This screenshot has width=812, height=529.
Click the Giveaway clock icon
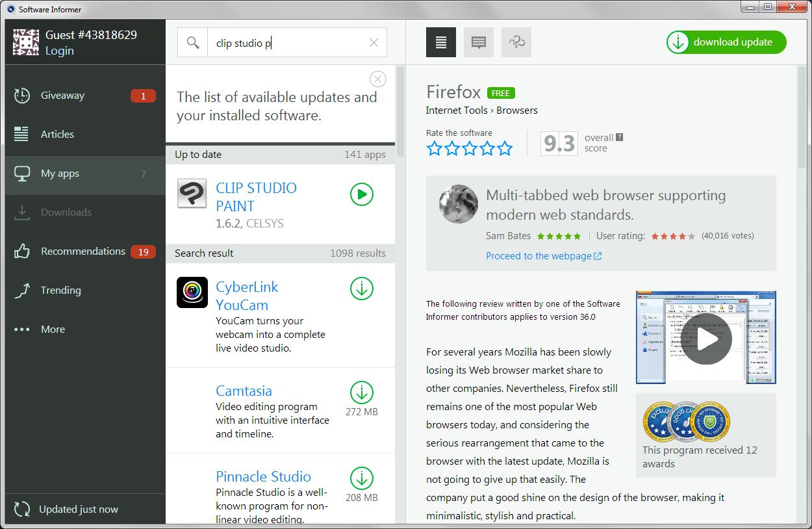tap(22, 96)
